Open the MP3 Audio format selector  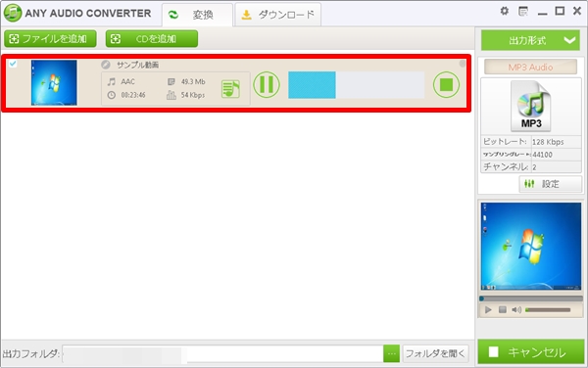pyautogui.click(x=530, y=67)
